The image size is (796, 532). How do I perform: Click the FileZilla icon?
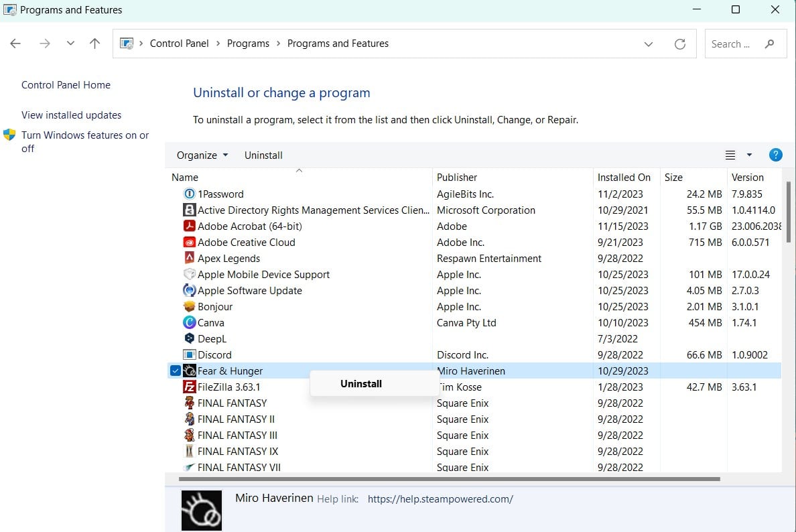190,387
